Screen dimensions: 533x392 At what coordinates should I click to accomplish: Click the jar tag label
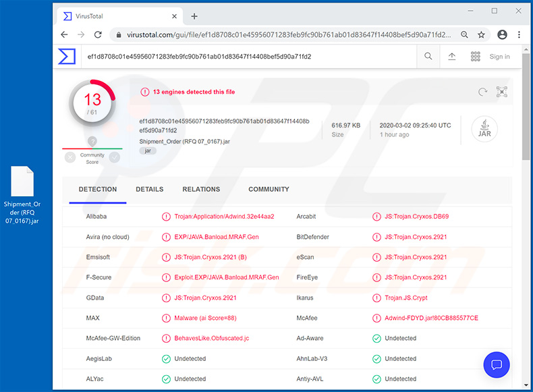pos(148,150)
